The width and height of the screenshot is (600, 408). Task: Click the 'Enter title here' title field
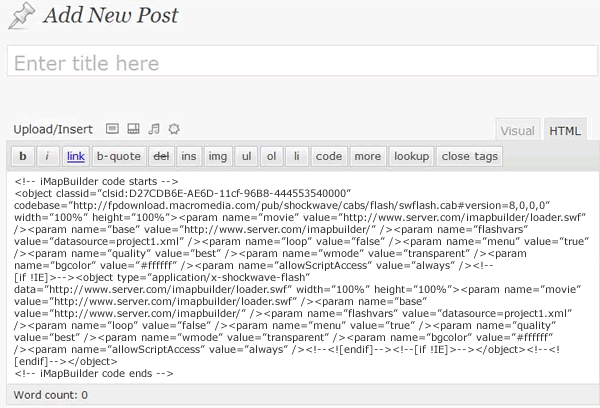[302, 61]
